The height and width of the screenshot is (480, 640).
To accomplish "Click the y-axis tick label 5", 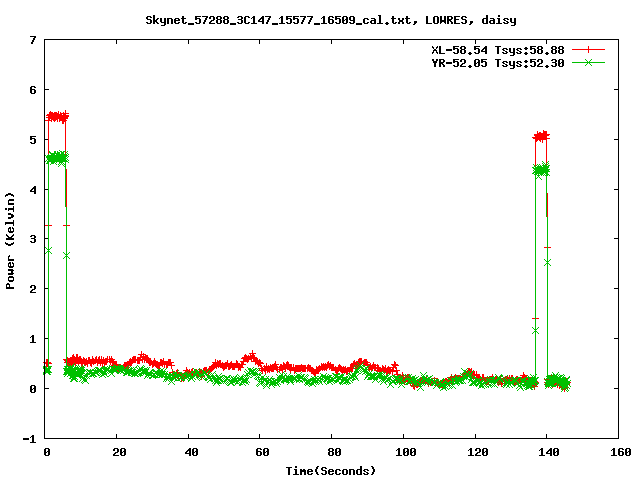I will tap(33, 140).
